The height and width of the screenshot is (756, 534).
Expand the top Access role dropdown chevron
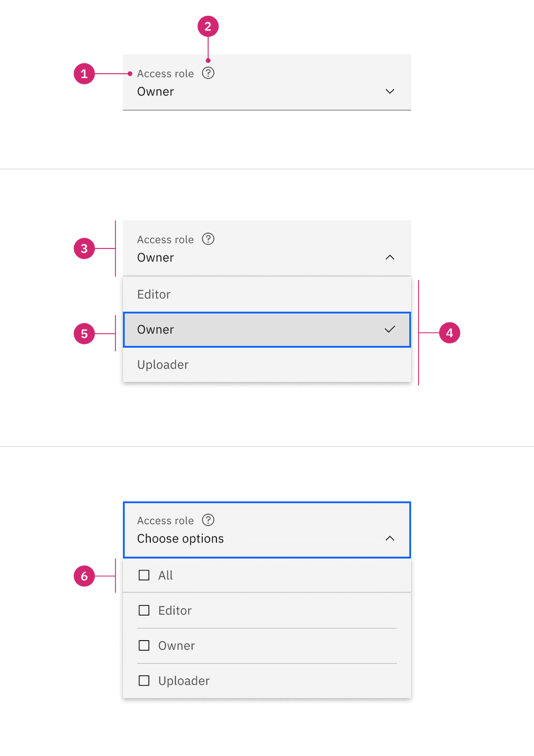[x=390, y=91]
